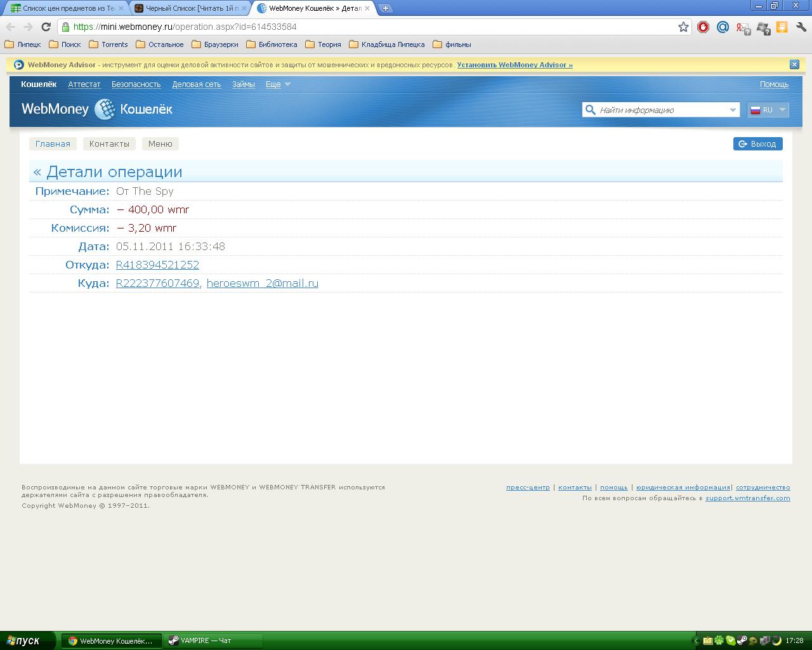The image size is (812, 650).
Task: Click the magnifier icon in the search box
Action: (590, 110)
